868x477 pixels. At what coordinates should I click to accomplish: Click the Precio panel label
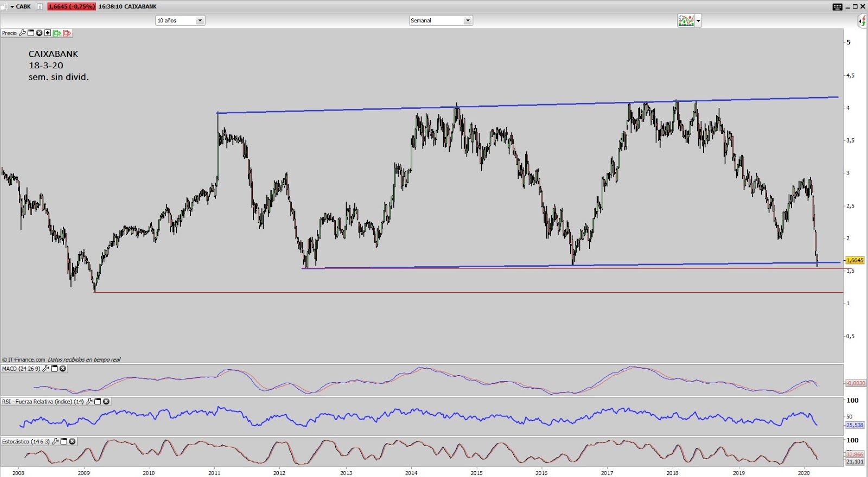point(9,33)
